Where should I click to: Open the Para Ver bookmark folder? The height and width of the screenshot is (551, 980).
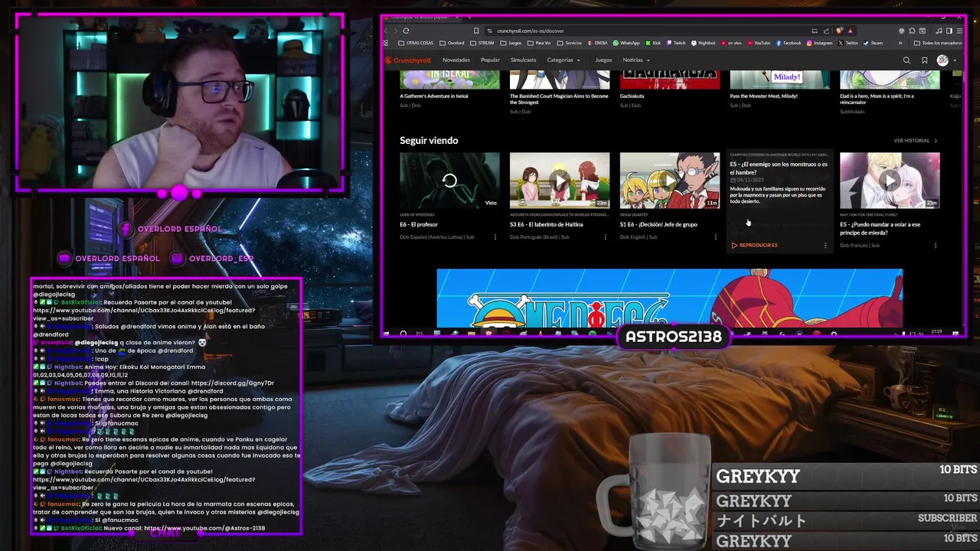(x=538, y=43)
